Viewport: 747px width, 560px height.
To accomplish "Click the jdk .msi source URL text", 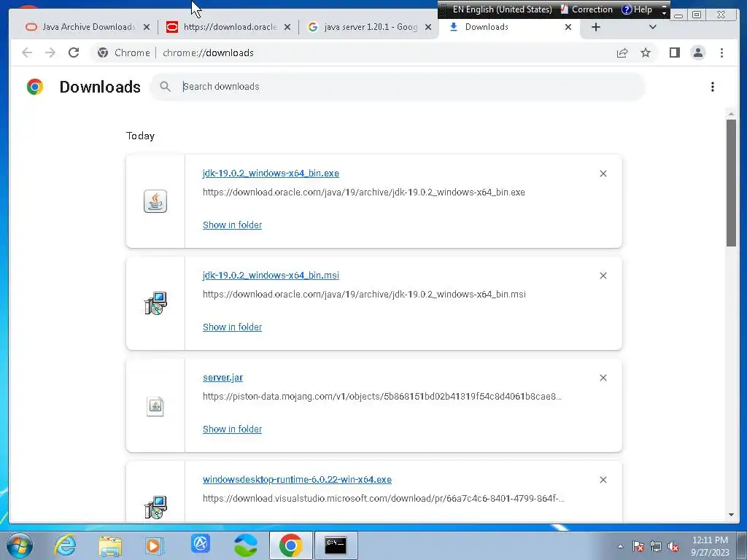I will tap(364, 295).
